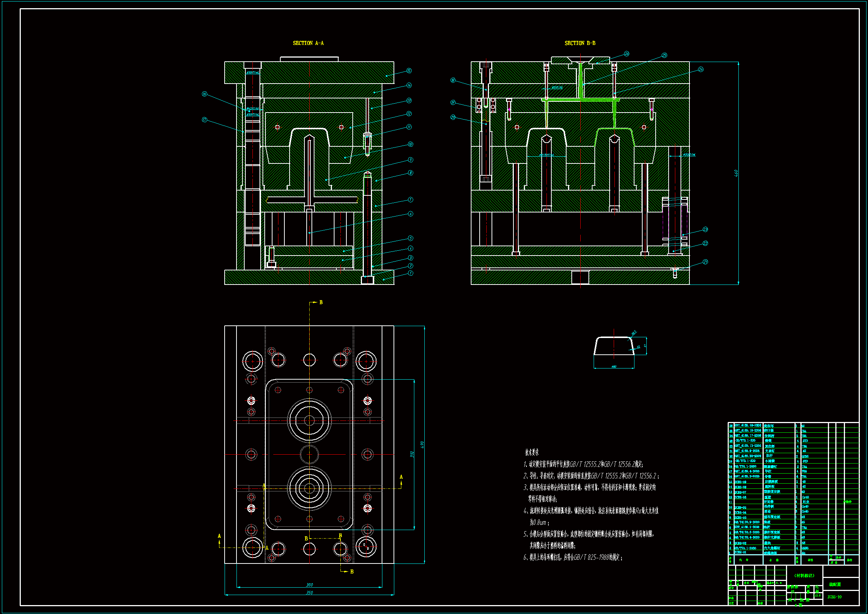Click balloon number 21 at section B-B bottom
Image resolution: width=868 pixels, height=614 pixels.
(705, 262)
